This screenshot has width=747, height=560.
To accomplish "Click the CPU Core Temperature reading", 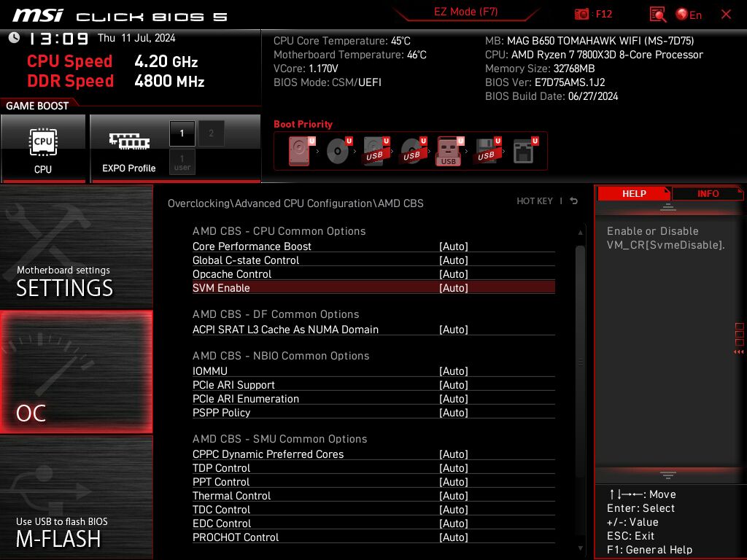I will [x=341, y=41].
